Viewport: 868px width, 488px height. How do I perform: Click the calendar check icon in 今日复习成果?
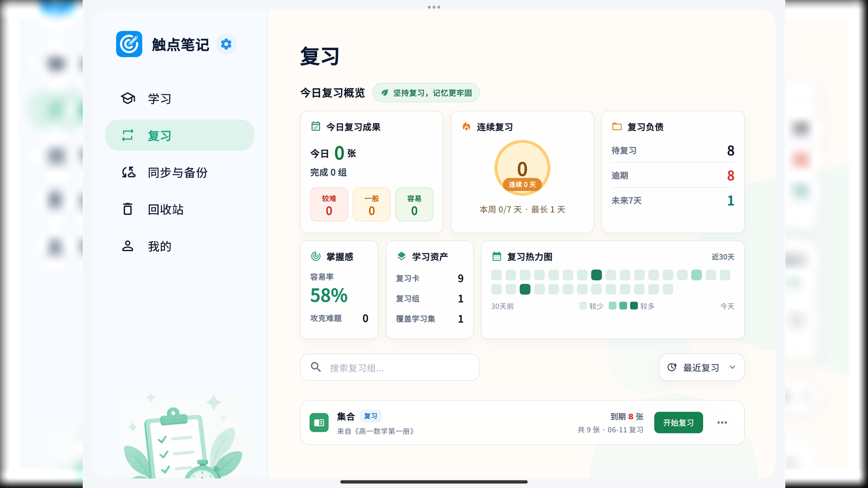tap(316, 127)
